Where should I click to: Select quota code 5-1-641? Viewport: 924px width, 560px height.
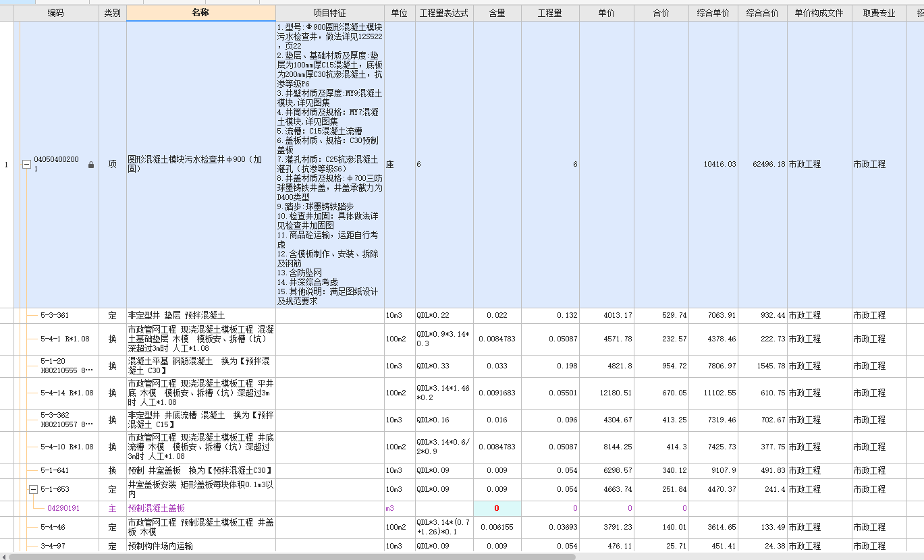click(55, 470)
